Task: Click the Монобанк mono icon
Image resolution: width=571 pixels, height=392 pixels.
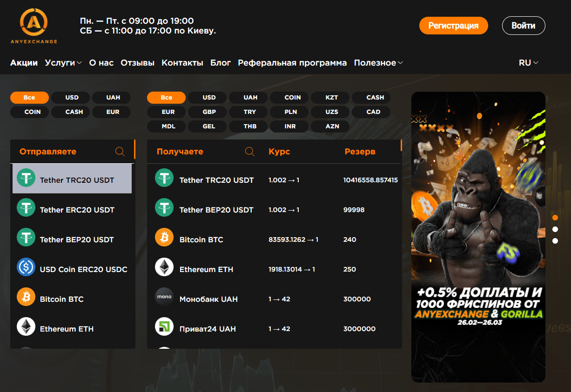Action: (164, 297)
